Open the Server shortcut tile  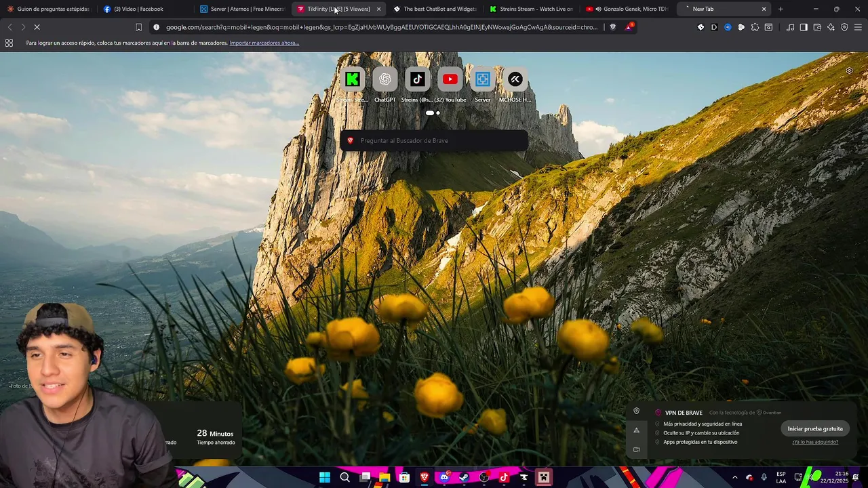[482, 79]
